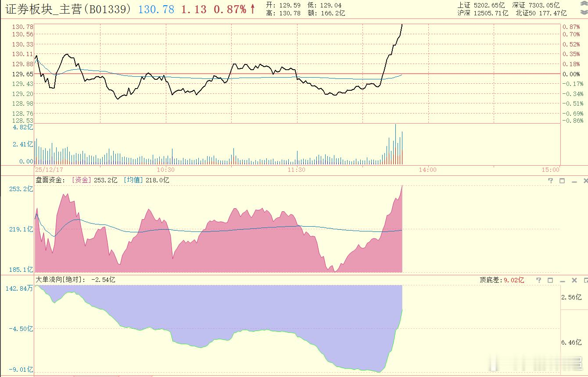Screen dimensions: 588x377
Task: Click the [均值] 218.0亿 legend
Action: coord(146,180)
